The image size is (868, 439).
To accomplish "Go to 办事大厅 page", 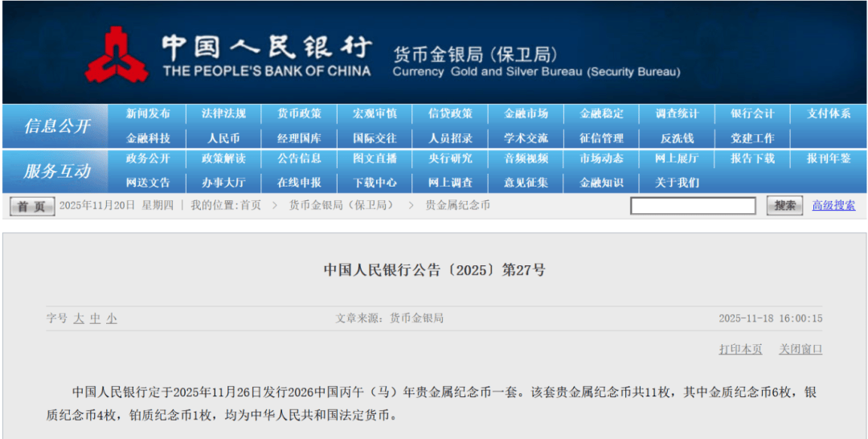I will coord(223,183).
